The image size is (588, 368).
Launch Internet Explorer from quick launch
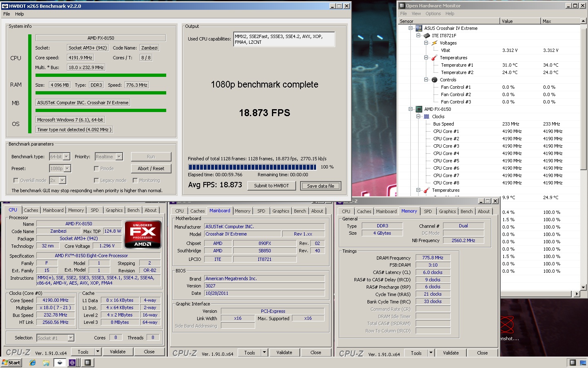click(33, 363)
